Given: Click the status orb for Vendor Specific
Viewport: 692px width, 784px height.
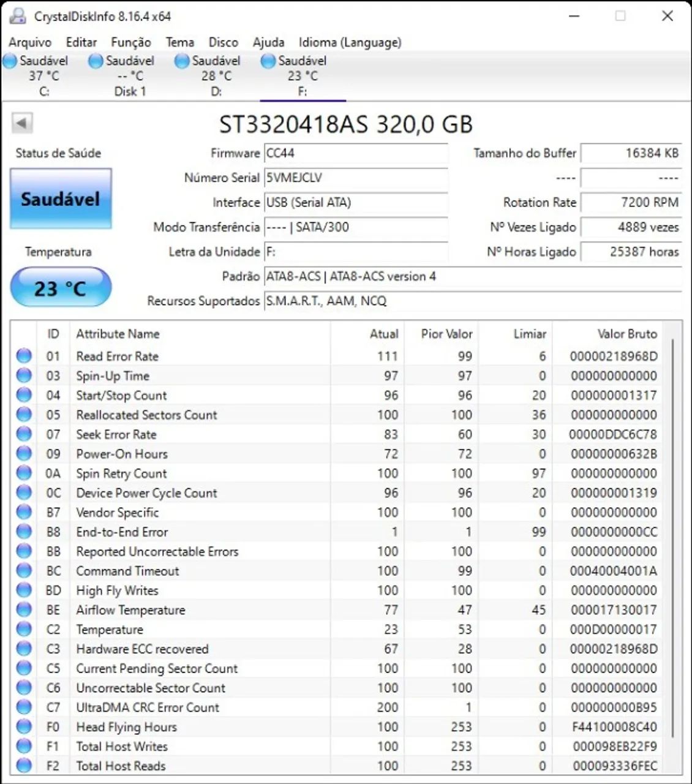Looking at the screenshot, I should (24, 512).
